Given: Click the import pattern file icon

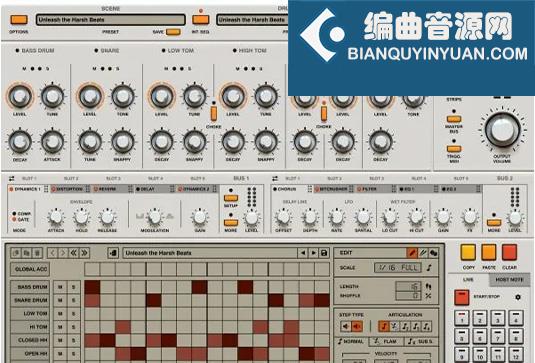Looking at the screenshot, I should pos(113,253).
